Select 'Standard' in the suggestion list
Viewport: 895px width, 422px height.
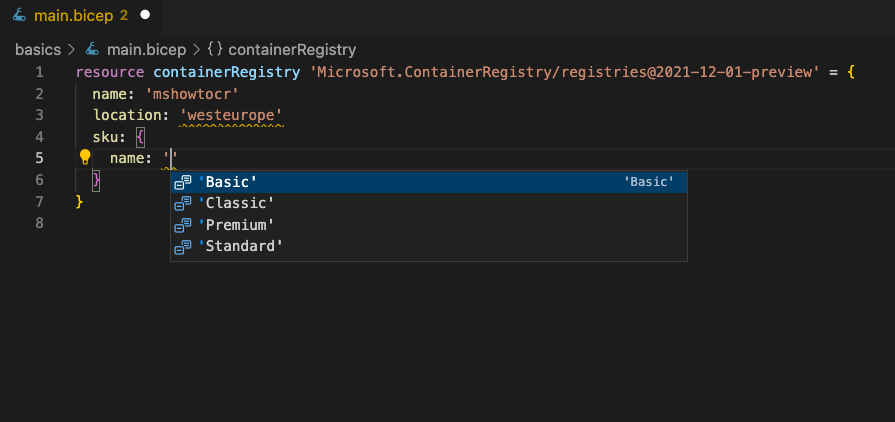(x=429, y=247)
